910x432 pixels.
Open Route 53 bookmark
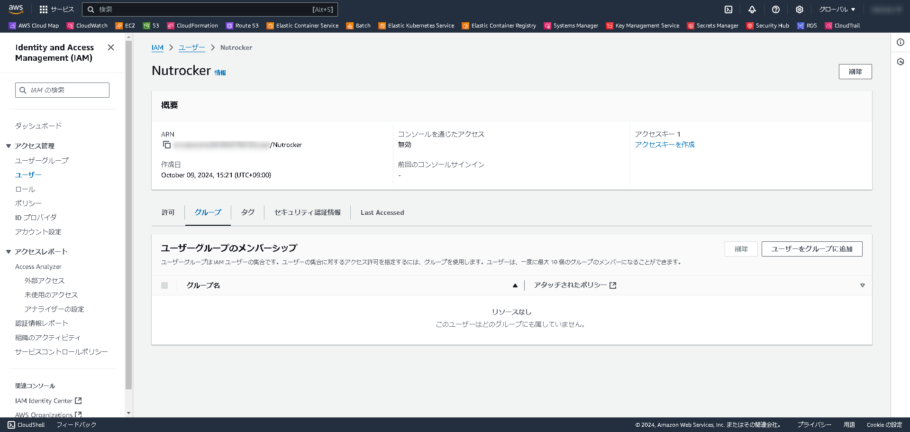tap(243, 26)
